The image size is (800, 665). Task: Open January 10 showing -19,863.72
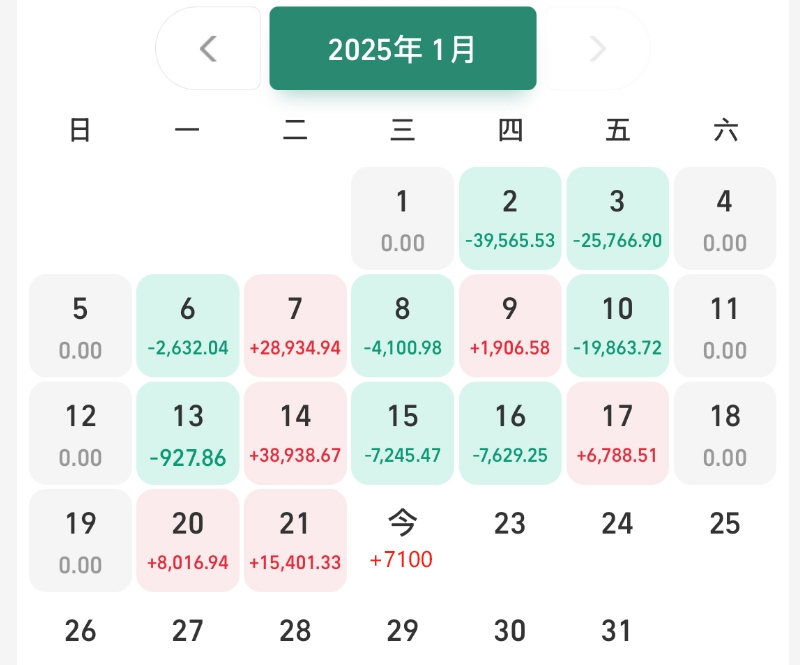point(617,326)
